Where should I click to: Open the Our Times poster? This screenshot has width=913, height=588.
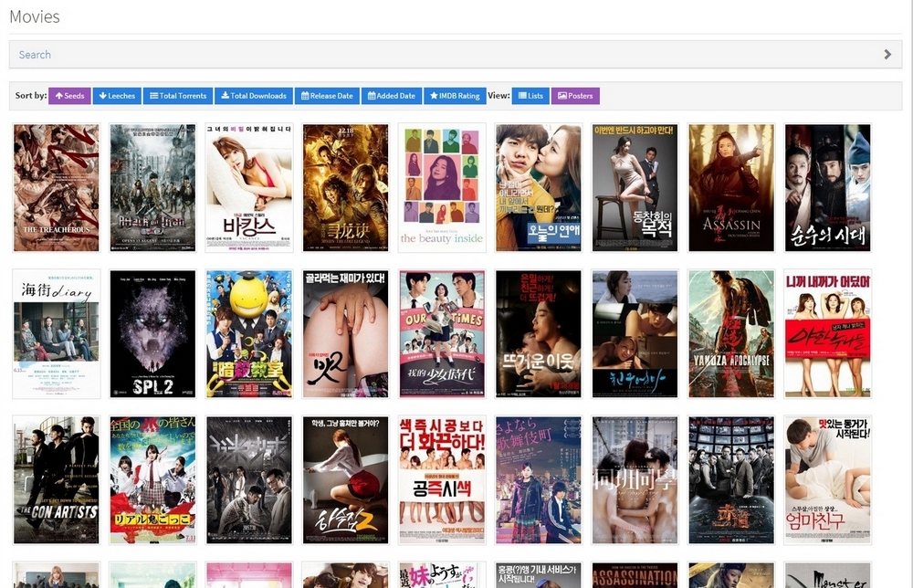(443, 334)
